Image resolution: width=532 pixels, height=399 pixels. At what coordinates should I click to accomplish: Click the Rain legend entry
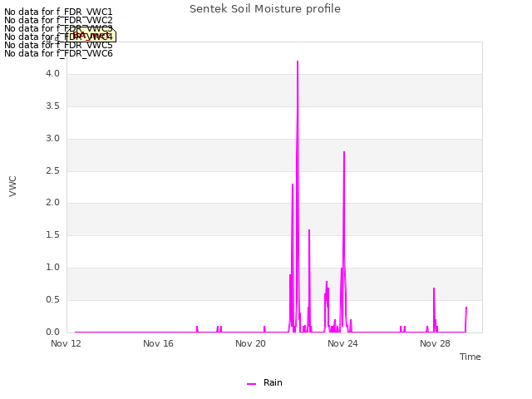coord(264,382)
